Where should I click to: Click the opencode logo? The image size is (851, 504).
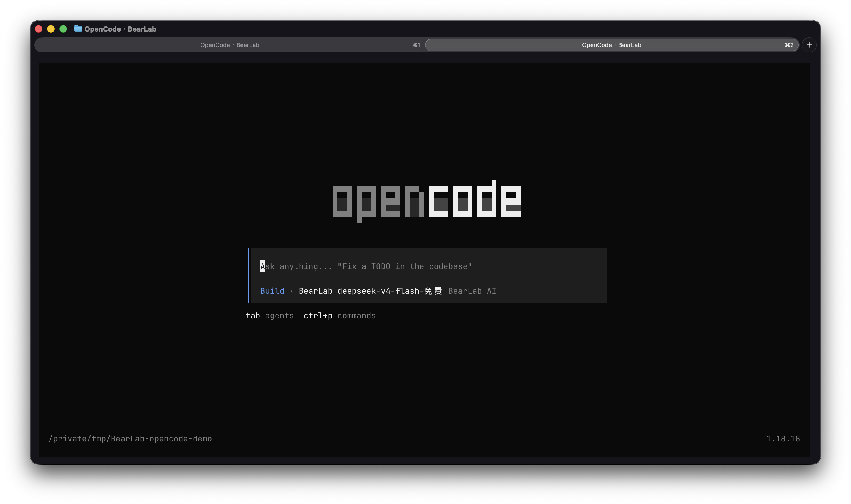[x=426, y=201]
